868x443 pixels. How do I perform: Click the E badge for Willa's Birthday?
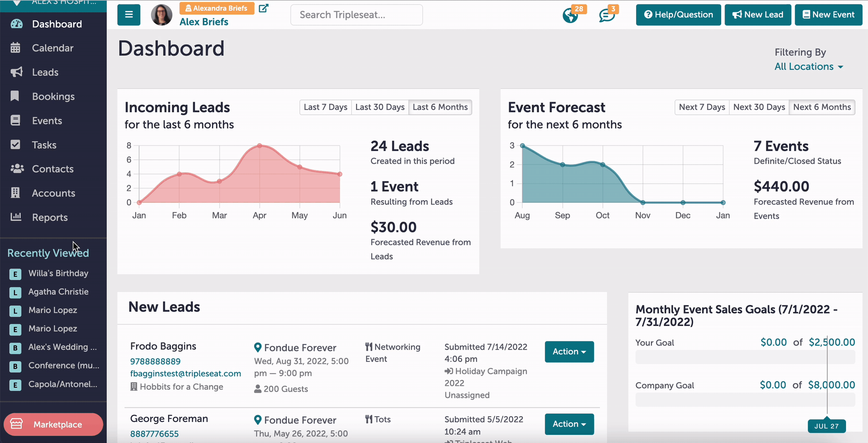(15, 274)
